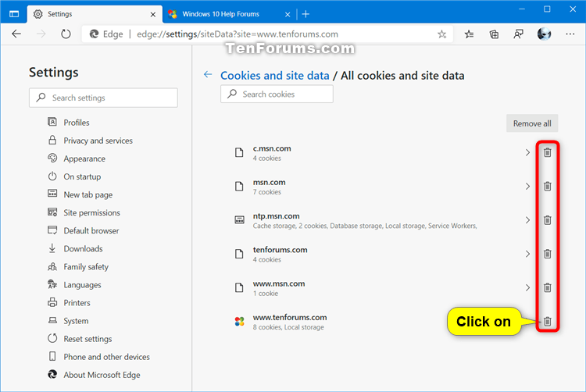Open System settings section
586x392 pixels.
tap(69, 321)
